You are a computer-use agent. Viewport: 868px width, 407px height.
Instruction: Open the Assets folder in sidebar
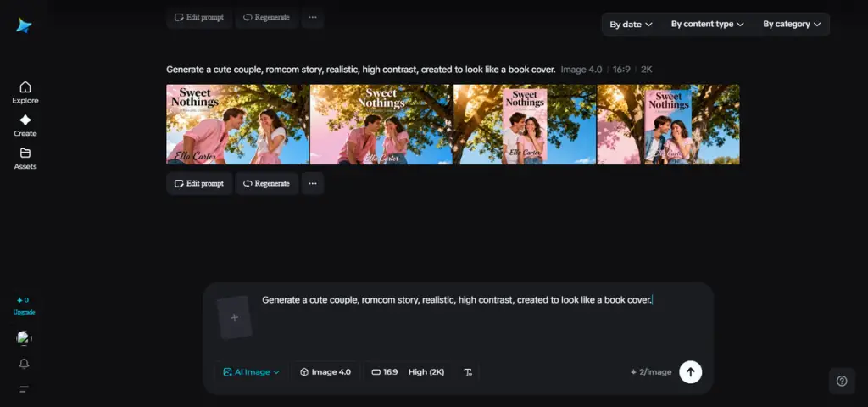pos(25,159)
